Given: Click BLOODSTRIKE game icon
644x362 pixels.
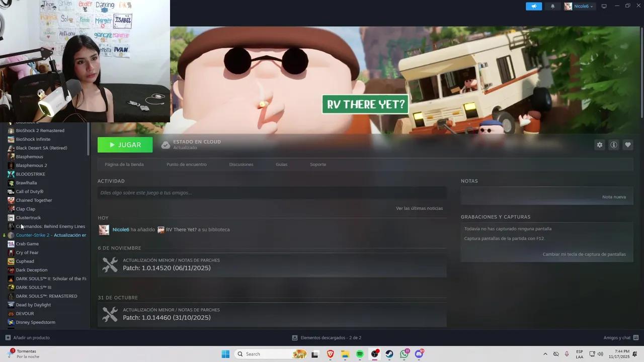Looking at the screenshot, I should point(11,174).
